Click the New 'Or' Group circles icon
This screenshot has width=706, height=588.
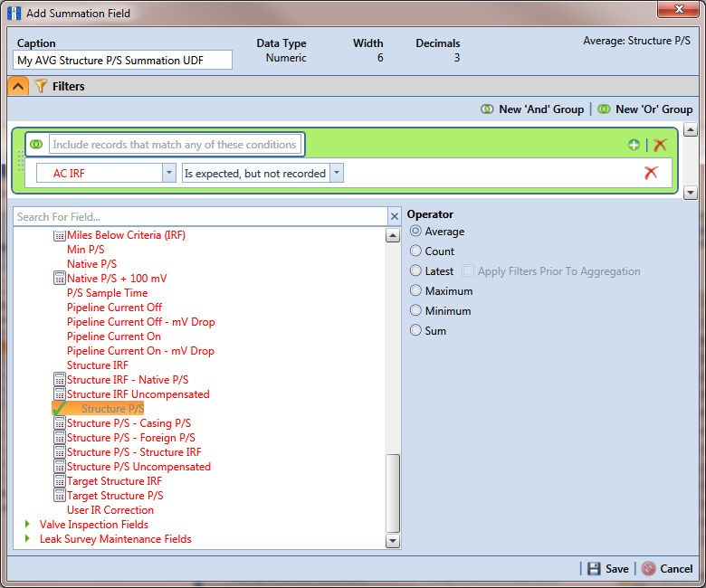(x=604, y=109)
